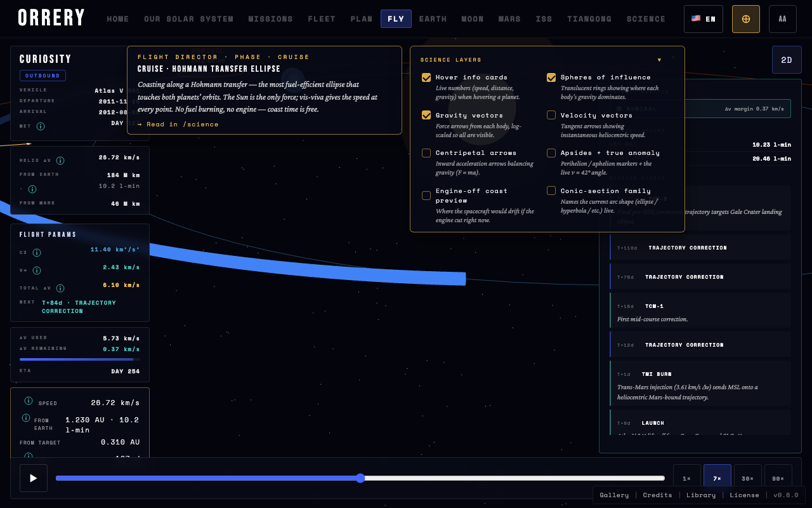Expand the T+12d Trajectory Correction event
Image resolution: width=812 pixels, height=508 pixels.
click(700, 345)
